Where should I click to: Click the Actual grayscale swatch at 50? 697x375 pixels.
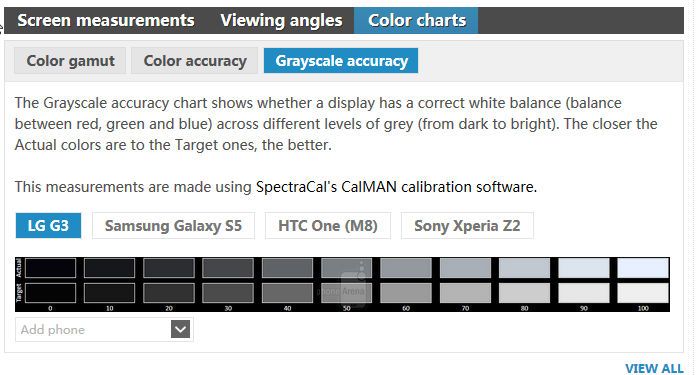pyautogui.click(x=346, y=268)
